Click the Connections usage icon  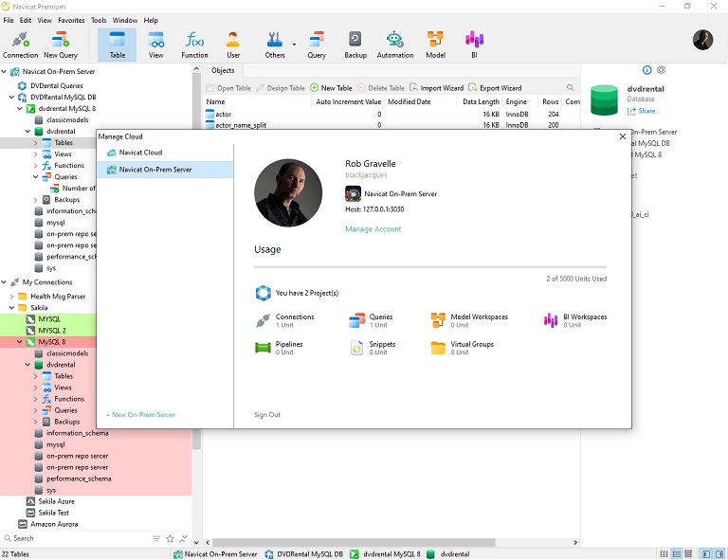[x=263, y=320]
